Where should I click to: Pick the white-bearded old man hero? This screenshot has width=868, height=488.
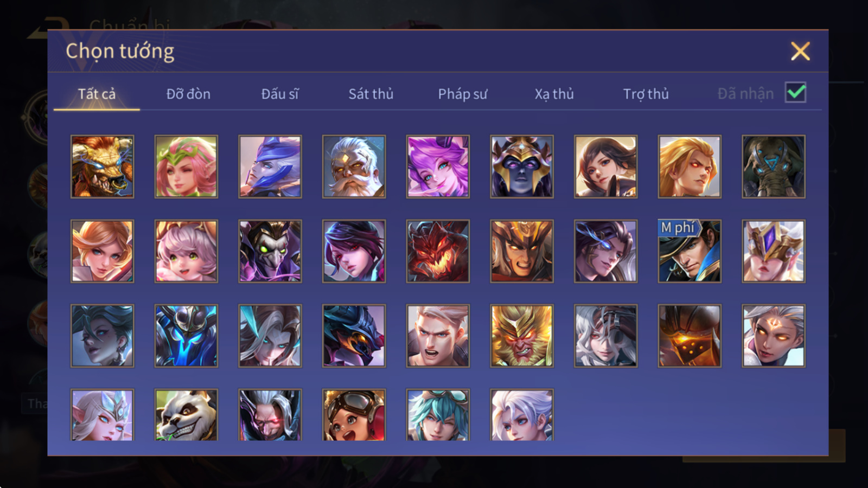coord(354,166)
